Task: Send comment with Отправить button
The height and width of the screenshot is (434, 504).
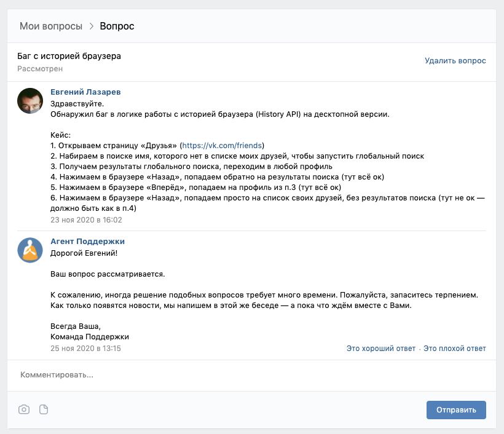Action: pyautogui.click(x=456, y=410)
